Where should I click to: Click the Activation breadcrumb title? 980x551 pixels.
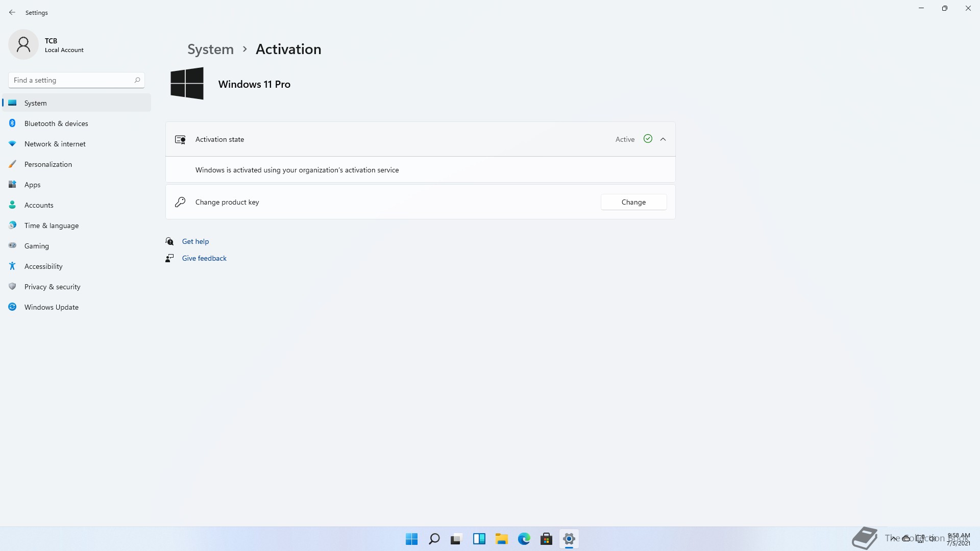288,49
